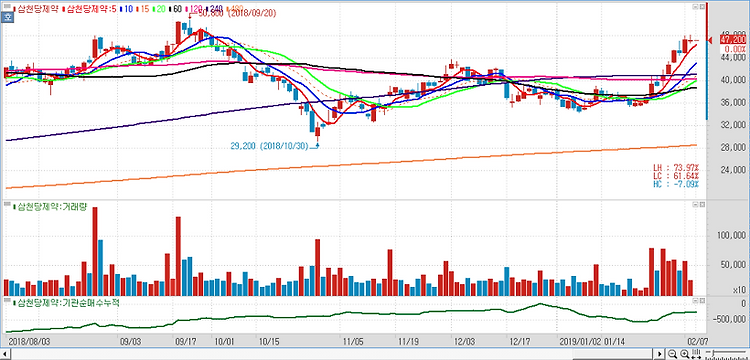Select the black 60 moving average legend
This screenshot has width=750, height=360.
[x=176, y=9]
